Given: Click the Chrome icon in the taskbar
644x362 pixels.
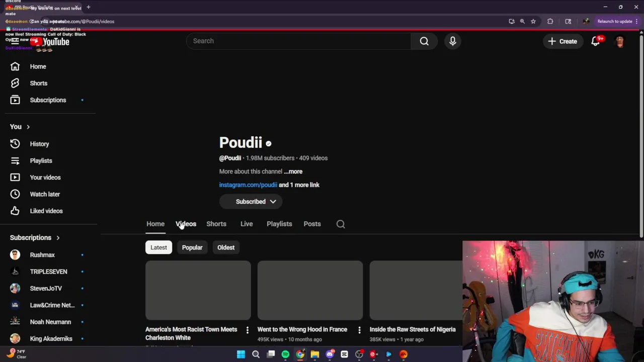Looking at the screenshot, I should coord(300,354).
